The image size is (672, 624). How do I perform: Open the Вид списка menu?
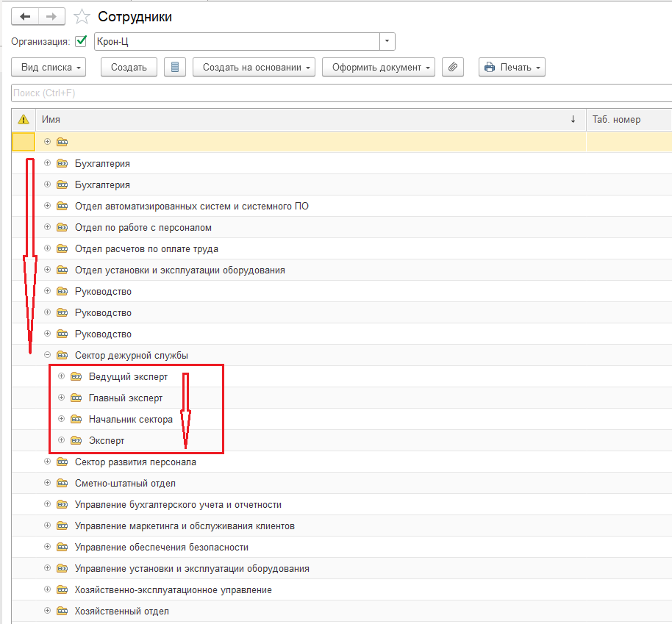[x=49, y=68]
